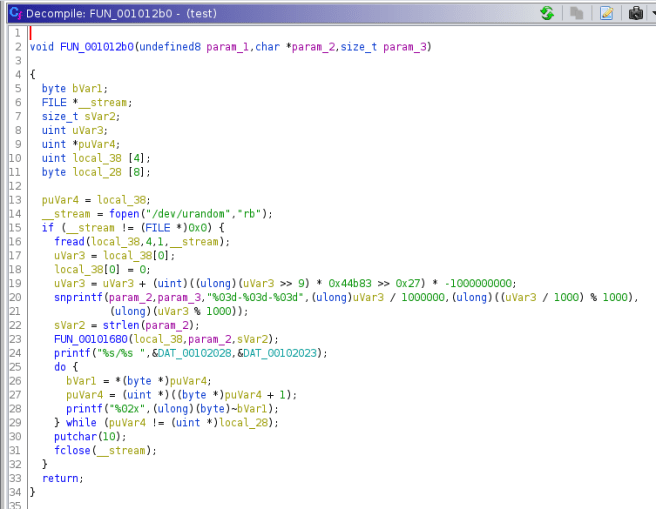Viewport: 656px width, 509px height.
Task: Click the fclose call on line 31
Action: coord(73,450)
